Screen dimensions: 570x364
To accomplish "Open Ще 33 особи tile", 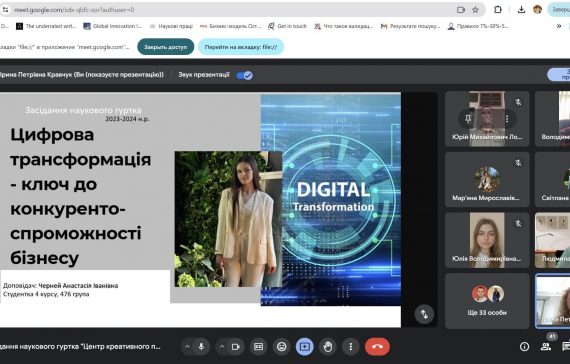I will [x=487, y=301].
